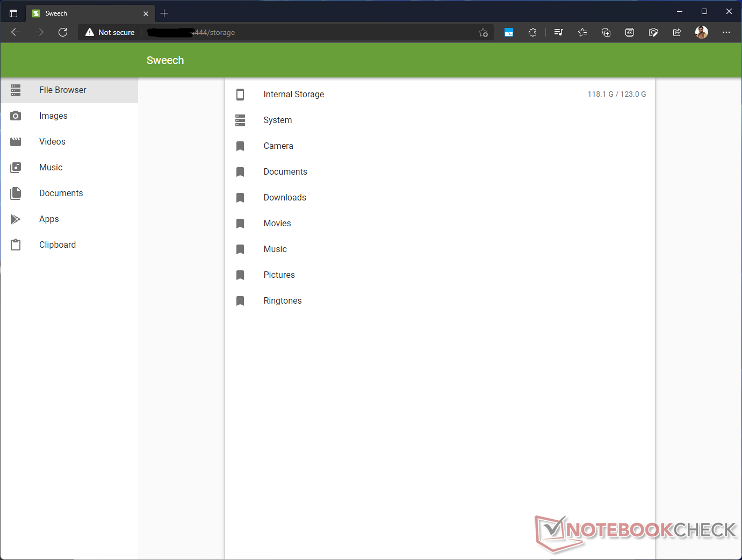Click the Documents file icon in sidebar
The width and height of the screenshot is (742, 560).
[x=16, y=193]
